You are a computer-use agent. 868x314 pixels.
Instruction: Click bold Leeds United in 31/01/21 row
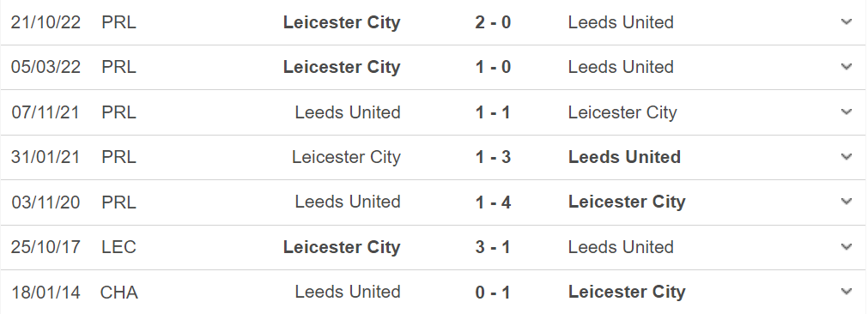(624, 157)
